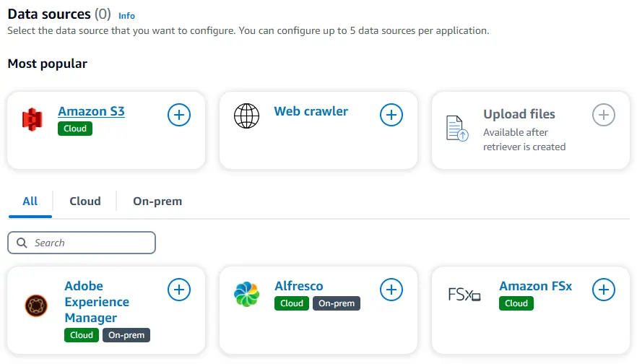
Task: Select the On-prem tab
Action: pyautogui.click(x=157, y=201)
